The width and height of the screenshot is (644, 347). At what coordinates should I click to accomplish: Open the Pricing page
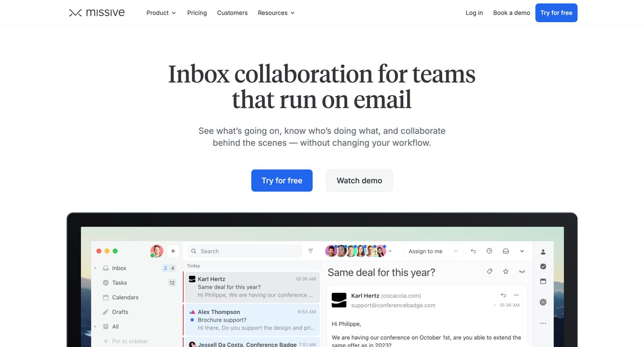point(197,13)
